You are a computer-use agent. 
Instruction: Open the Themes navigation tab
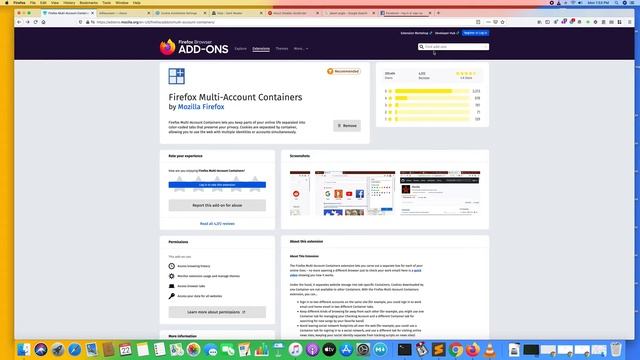[x=282, y=49]
